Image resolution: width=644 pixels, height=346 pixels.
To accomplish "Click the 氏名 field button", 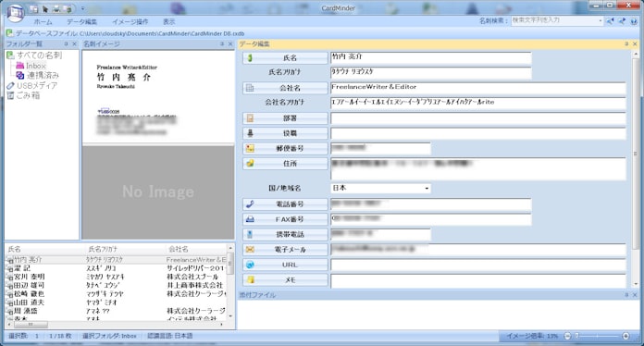I will [x=285, y=58].
